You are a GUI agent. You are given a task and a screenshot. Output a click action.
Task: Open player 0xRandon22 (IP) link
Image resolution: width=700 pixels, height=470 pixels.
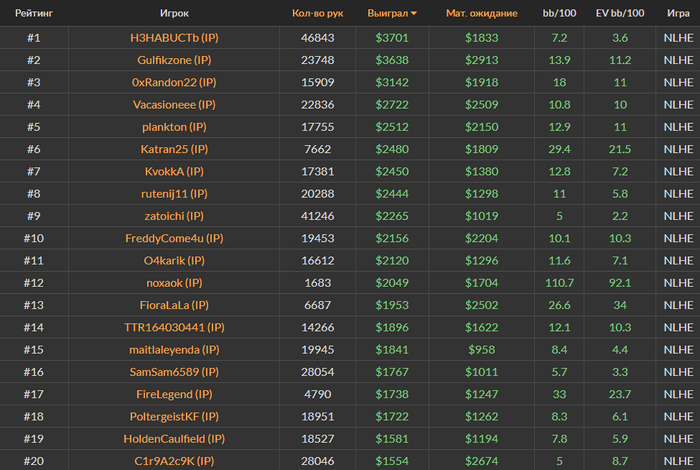tap(174, 82)
